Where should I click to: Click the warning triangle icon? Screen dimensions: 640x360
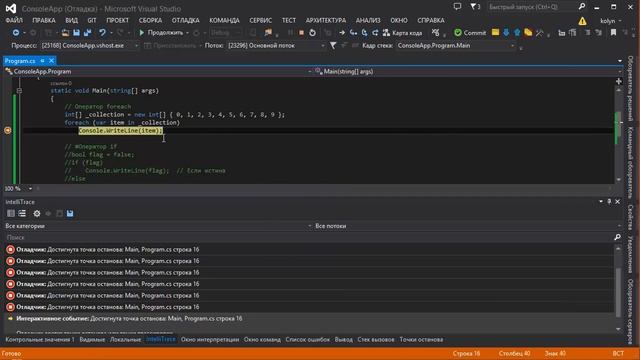pyautogui.click(x=582, y=20)
